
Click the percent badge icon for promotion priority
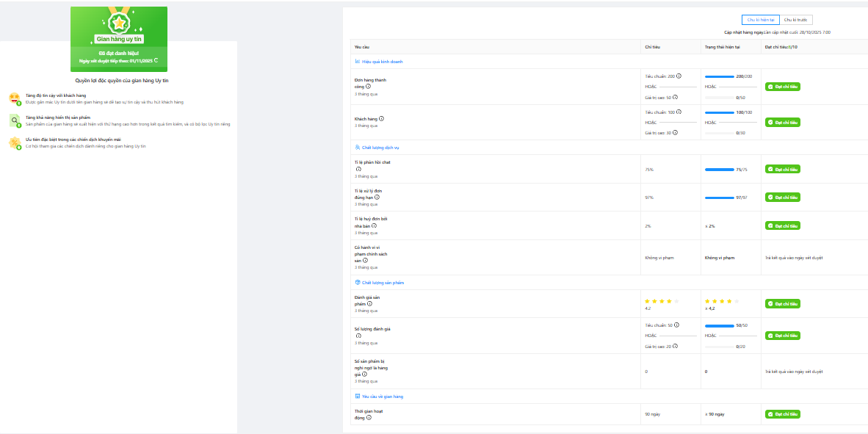[x=15, y=143]
